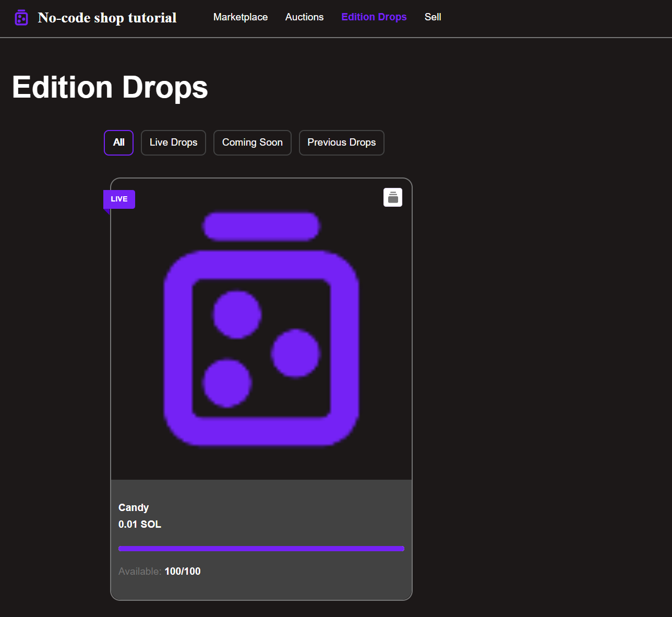Click the large Edition Drops page heading
Screen dimensions: 672x617
[110, 87]
